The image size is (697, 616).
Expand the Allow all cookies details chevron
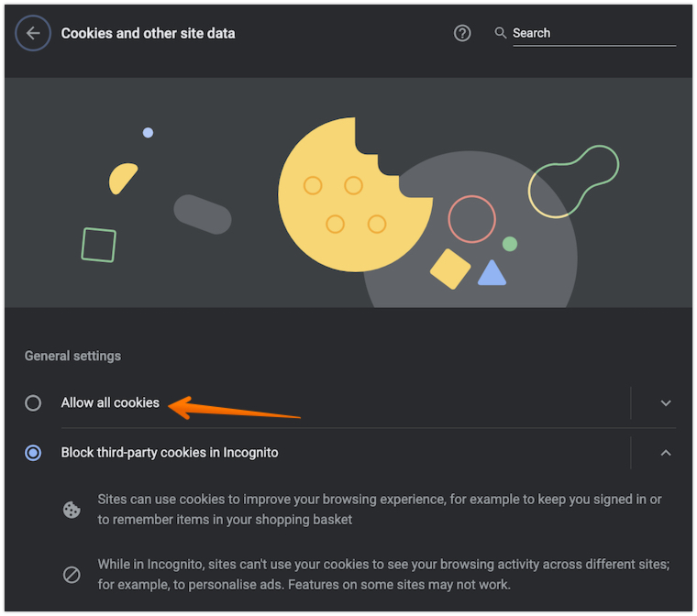(x=666, y=402)
